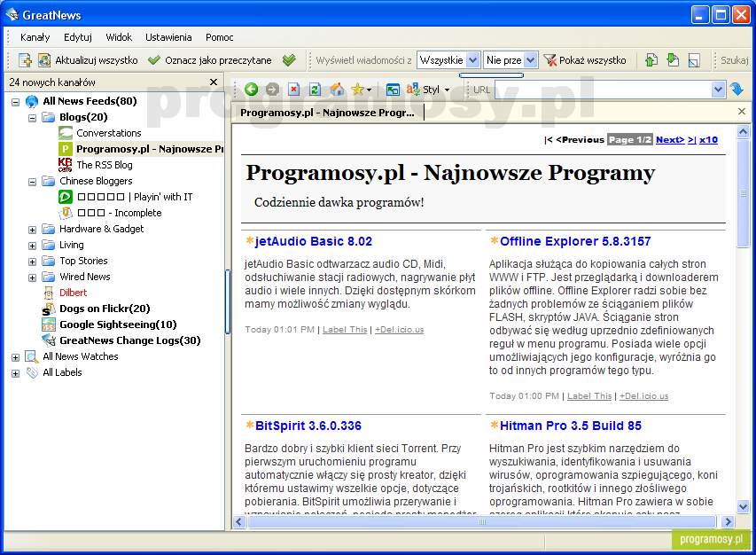
Task: Expand the Hardware & Gadget folder
Action: click(x=32, y=230)
